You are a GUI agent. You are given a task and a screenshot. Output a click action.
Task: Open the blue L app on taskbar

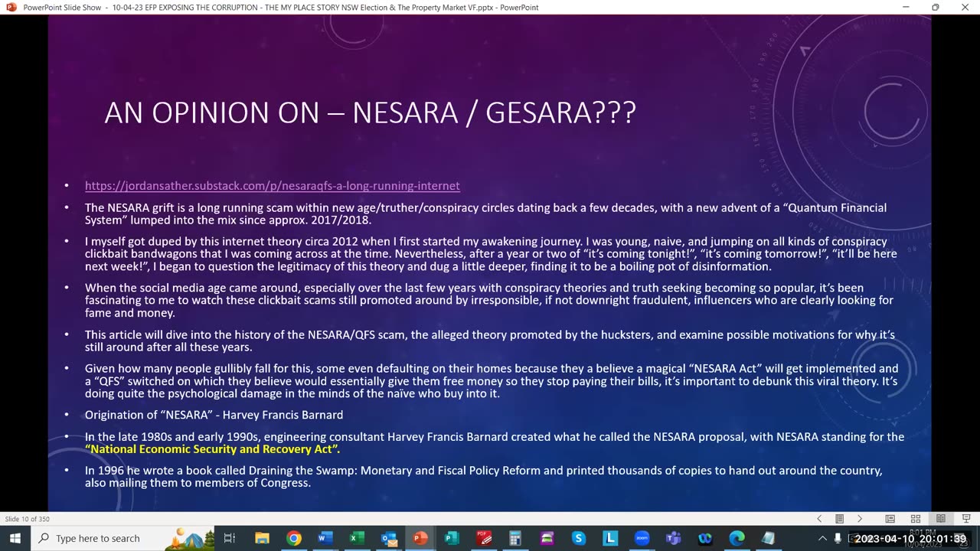tap(610, 538)
